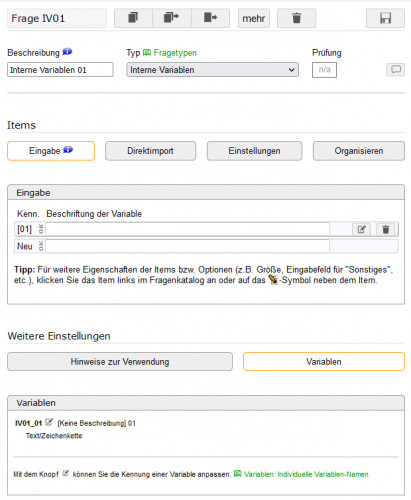
Task: Open the comment speech bubble icon
Action: coord(396,69)
